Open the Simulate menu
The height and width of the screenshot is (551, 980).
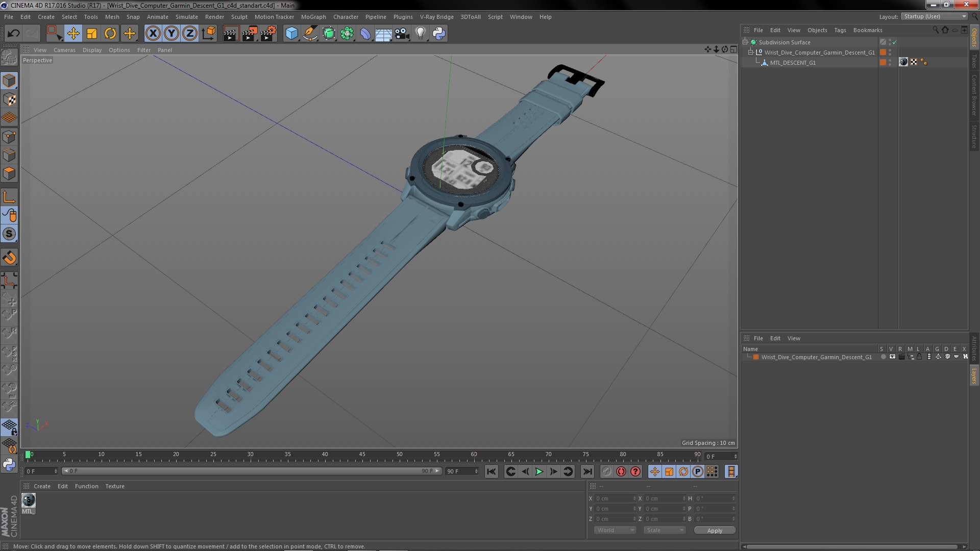pos(186,16)
